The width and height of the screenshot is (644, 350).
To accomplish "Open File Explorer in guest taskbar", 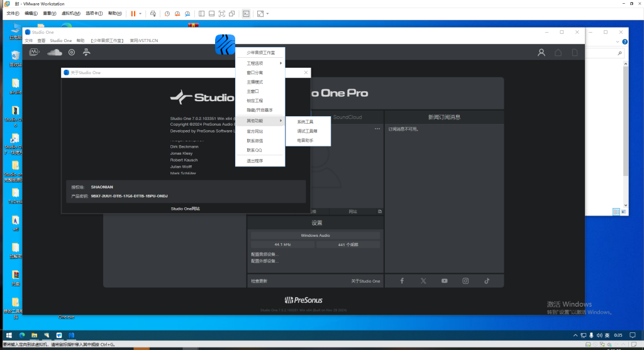I will (x=34, y=335).
